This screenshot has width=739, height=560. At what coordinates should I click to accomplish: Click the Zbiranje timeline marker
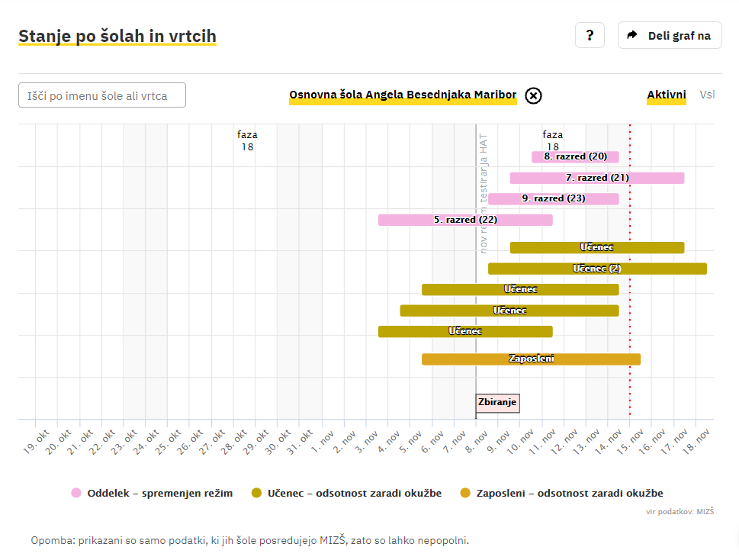click(x=497, y=402)
